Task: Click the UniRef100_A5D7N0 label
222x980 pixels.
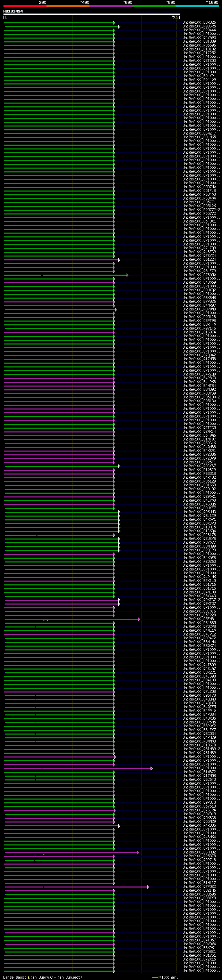Action: coord(199,187)
